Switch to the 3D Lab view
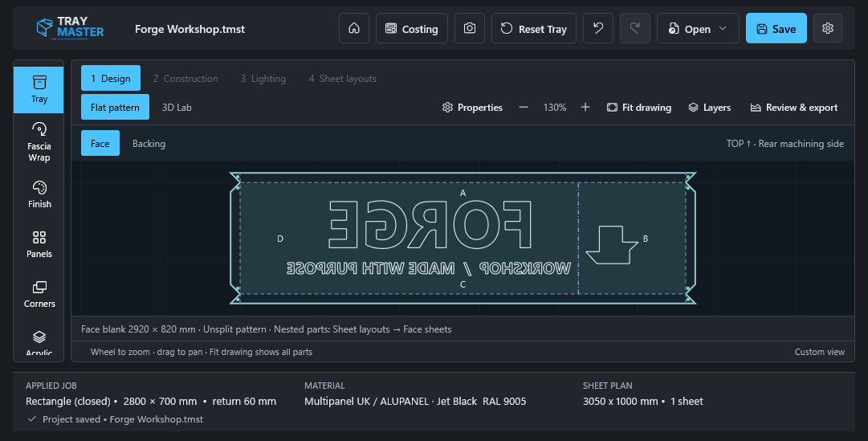The width and height of the screenshot is (868, 441). (x=177, y=108)
